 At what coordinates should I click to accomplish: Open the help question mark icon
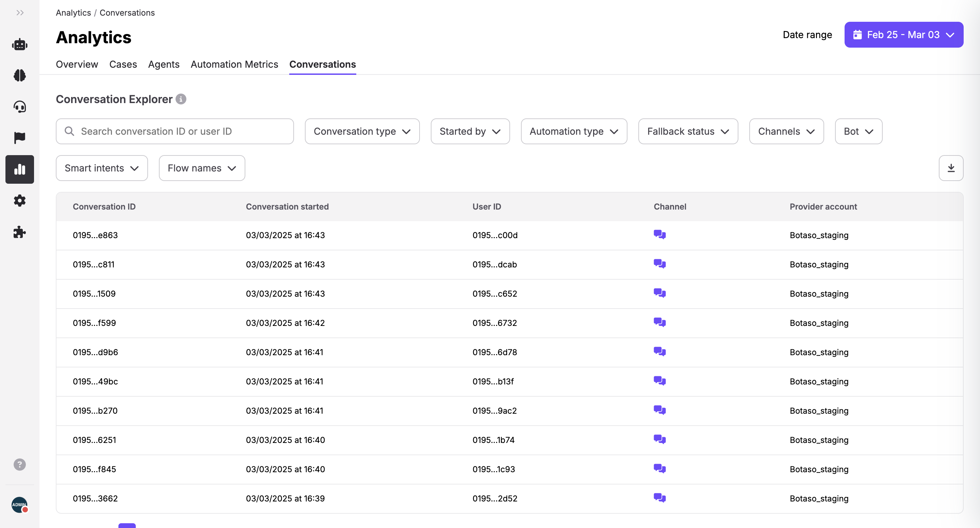tap(20, 464)
